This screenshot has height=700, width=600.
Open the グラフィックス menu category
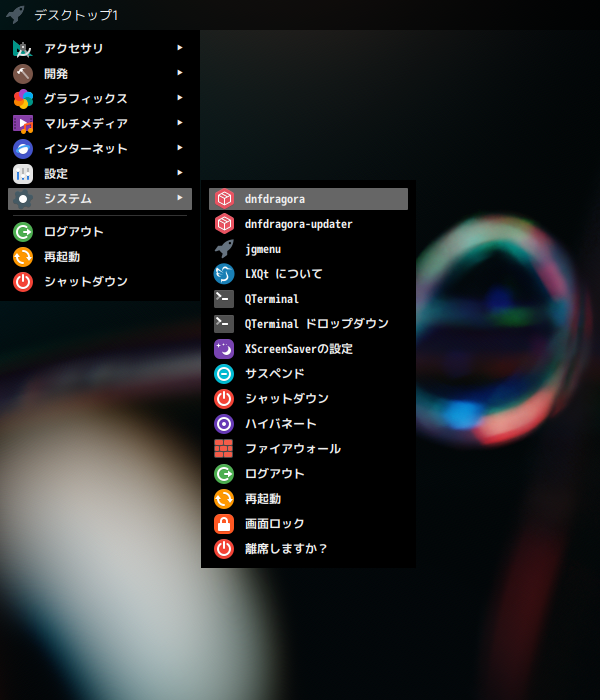pyautogui.click(x=100, y=99)
